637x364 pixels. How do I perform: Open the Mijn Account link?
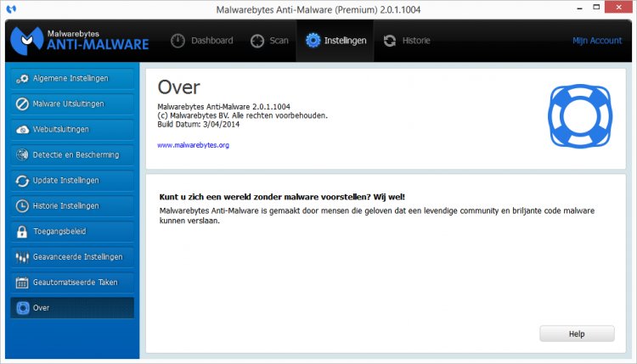(597, 41)
